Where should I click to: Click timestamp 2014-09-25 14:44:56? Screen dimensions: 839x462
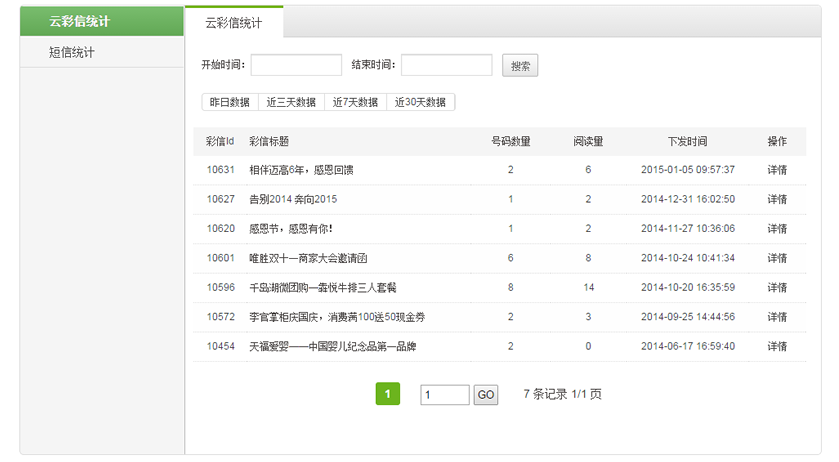(x=688, y=317)
